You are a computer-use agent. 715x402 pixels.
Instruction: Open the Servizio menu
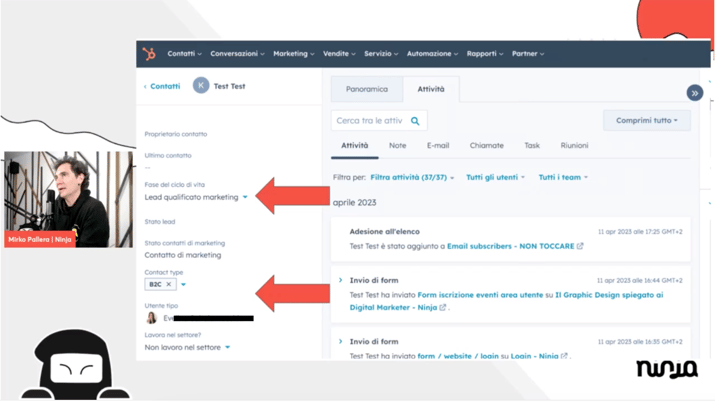coord(381,54)
